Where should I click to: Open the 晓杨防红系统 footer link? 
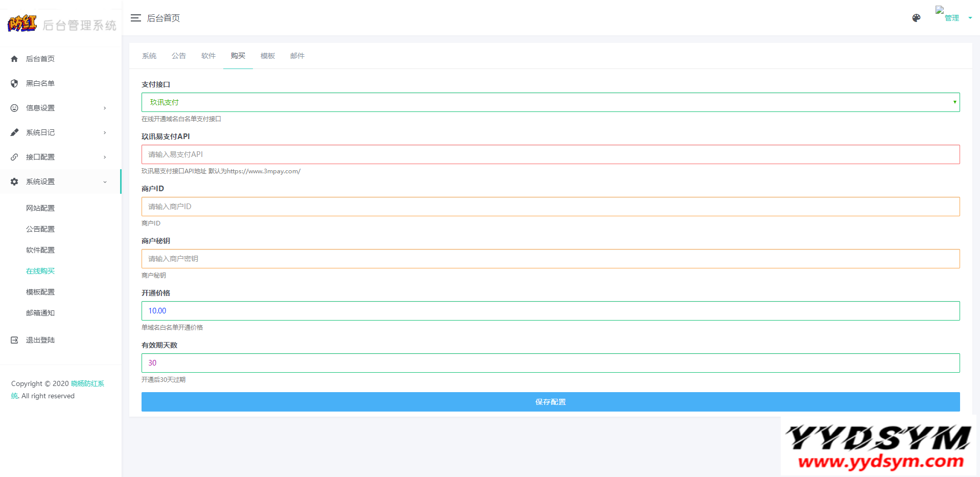click(87, 383)
